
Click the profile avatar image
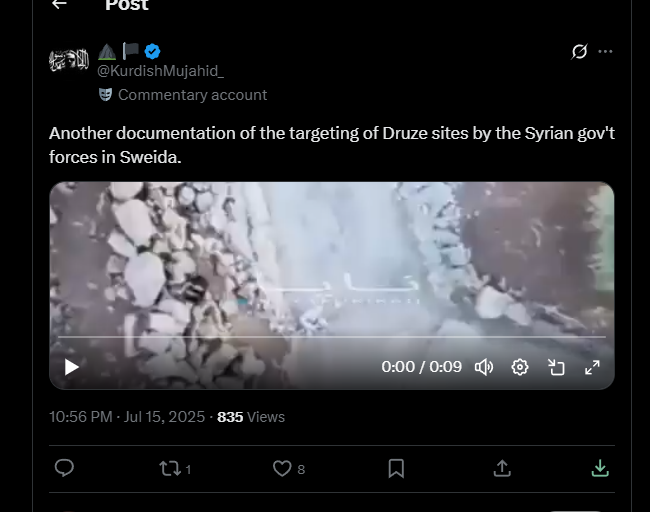point(69,60)
